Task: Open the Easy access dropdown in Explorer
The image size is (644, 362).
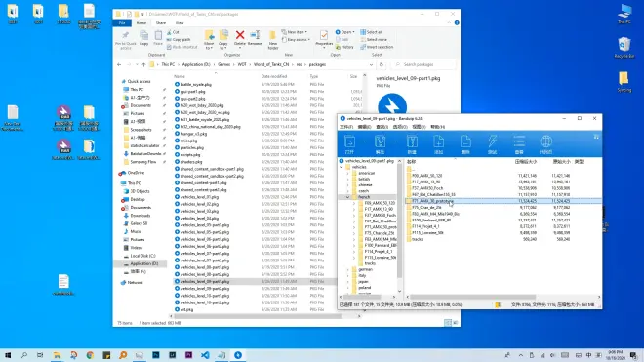Action: pos(296,39)
